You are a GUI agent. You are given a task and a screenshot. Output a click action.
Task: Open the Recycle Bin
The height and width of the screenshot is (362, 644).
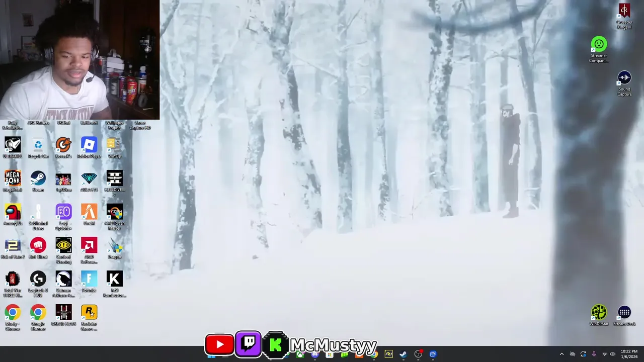pos(38,148)
